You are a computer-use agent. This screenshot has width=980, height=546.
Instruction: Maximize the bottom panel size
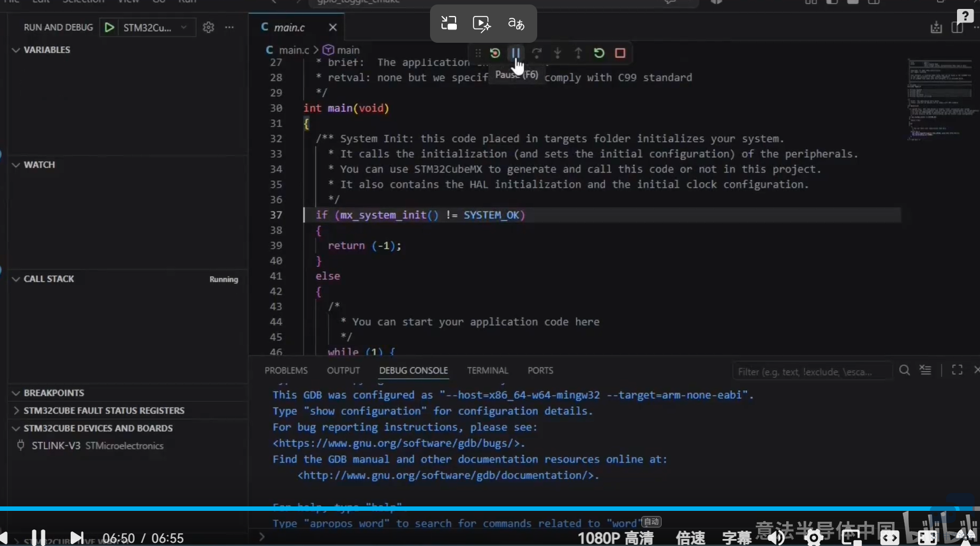(x=957, y=370)
